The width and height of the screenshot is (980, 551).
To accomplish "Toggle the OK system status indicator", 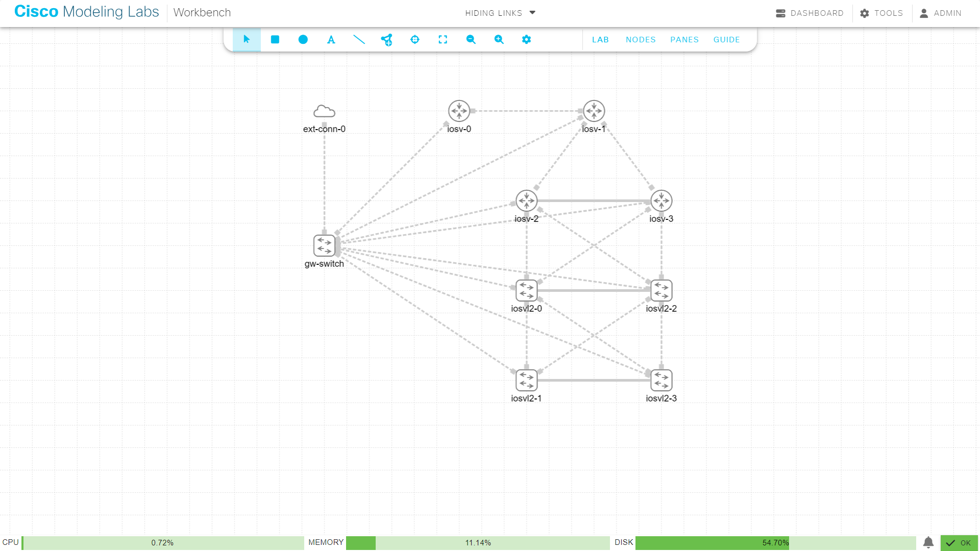I will point(959,543).
